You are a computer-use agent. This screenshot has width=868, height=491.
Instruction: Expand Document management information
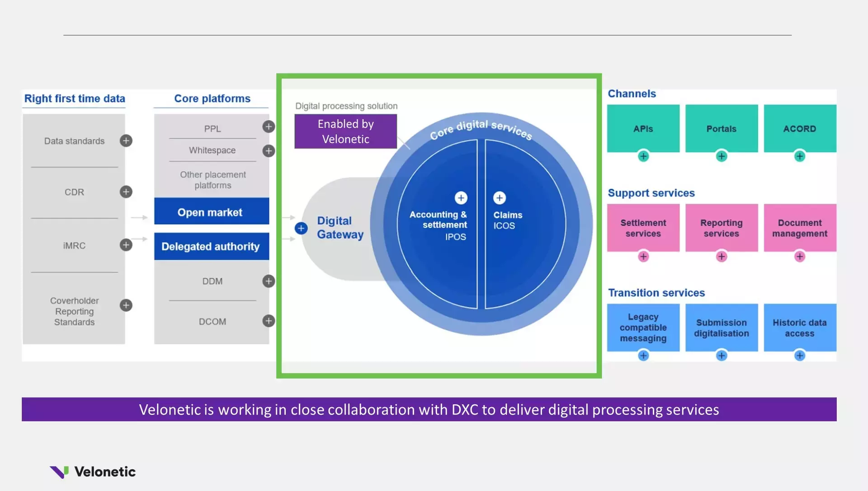tap(800, 256)
